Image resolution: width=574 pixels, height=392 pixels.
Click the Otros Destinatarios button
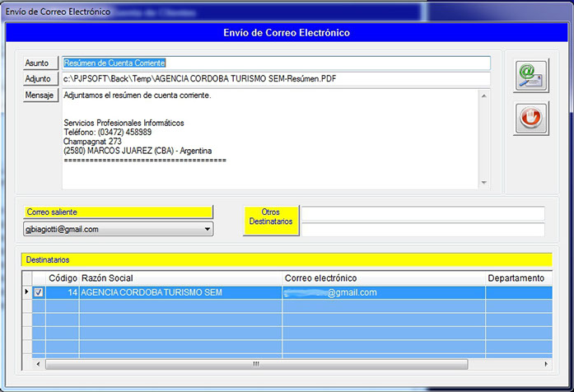(x=271, y=221)
